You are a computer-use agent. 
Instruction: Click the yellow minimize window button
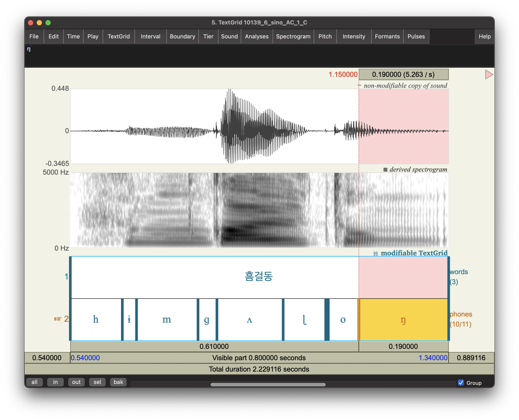(x=39, y=23)
